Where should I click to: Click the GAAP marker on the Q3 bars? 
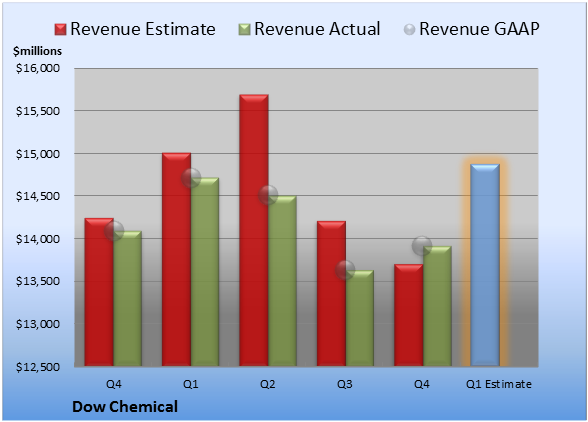345,270
